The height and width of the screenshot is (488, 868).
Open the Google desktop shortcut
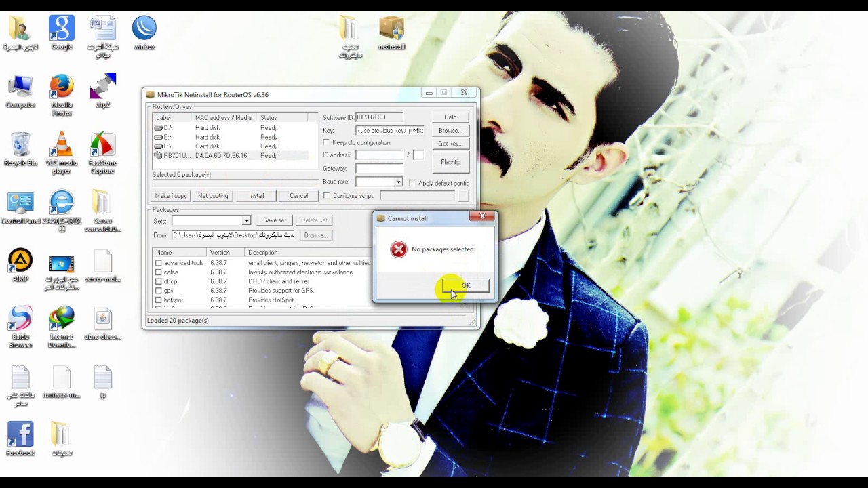[62, 34]
